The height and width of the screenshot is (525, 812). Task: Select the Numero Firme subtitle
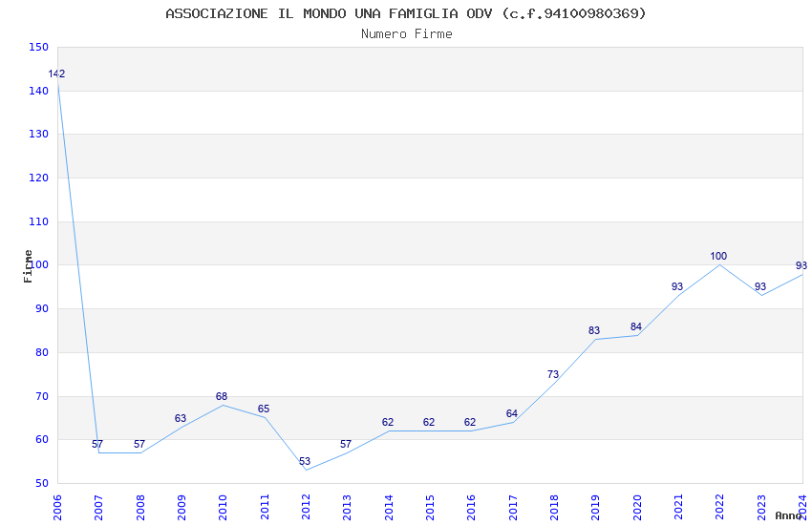pyautogui.click(x=407, y=33)
